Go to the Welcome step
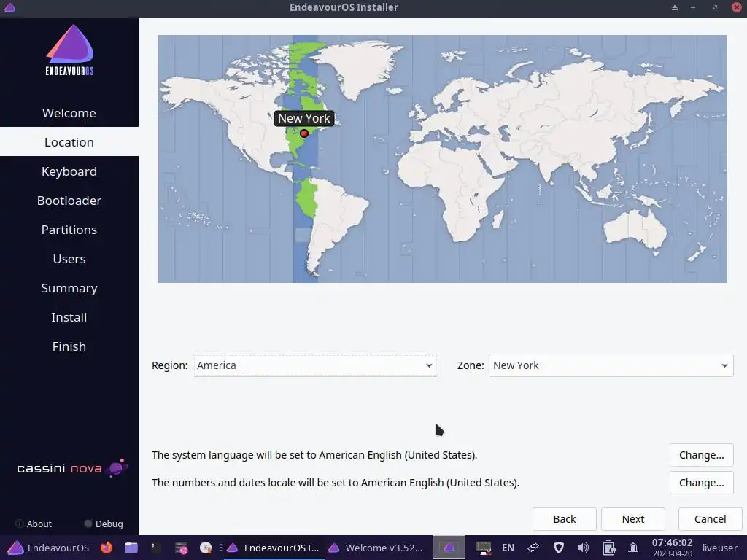 (69, 113)
